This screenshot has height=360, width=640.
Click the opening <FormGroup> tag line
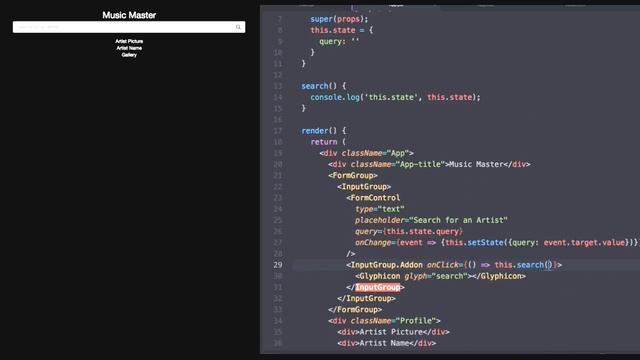click(x=353, y=176)
